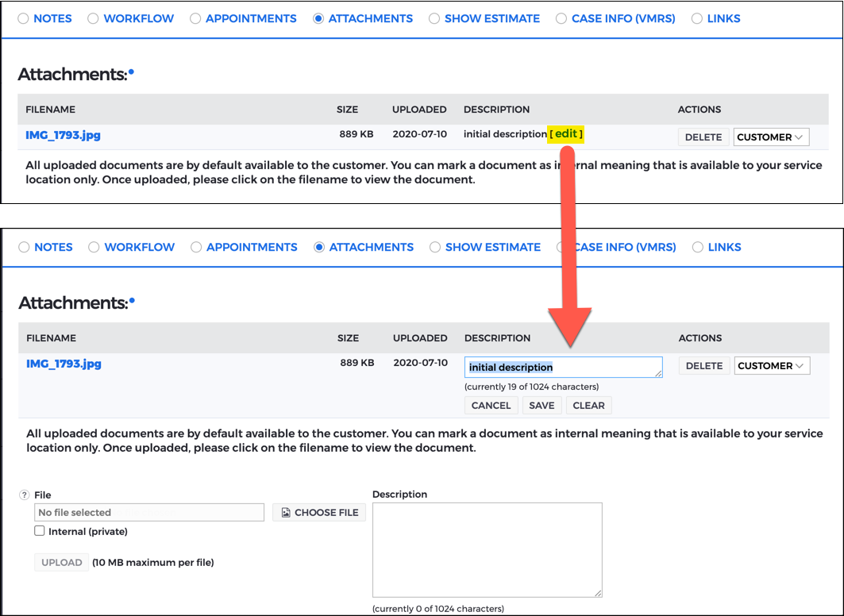This screenshot has height=616, width=844.
Task: Save the edited description
Action: 541,406
